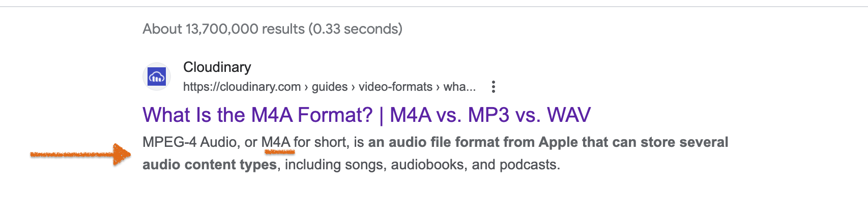This screenshot has width=868, height=205.
Task: Click "WAV" in the result title
Action: (569, 115)
